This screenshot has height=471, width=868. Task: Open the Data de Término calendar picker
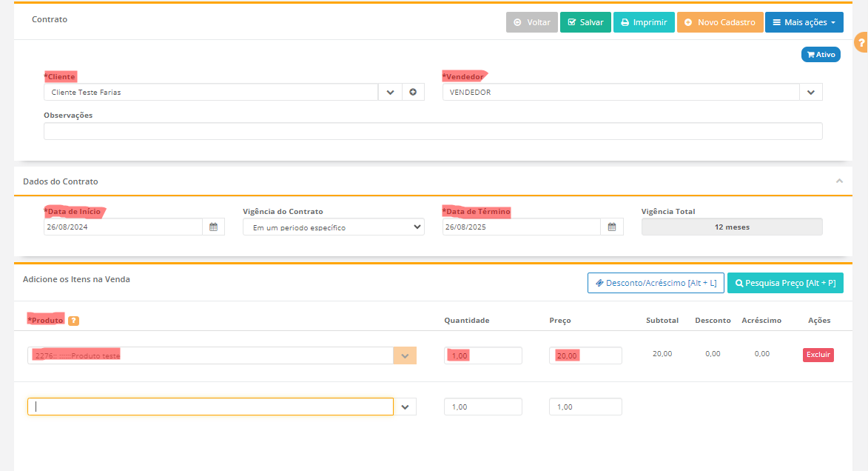[x=612, y=227]
